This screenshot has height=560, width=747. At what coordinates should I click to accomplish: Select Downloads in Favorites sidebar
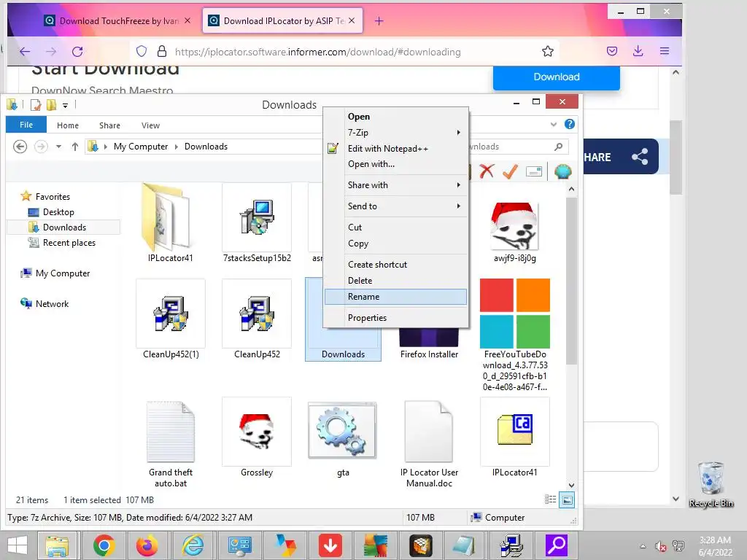[x=64, y=227]
